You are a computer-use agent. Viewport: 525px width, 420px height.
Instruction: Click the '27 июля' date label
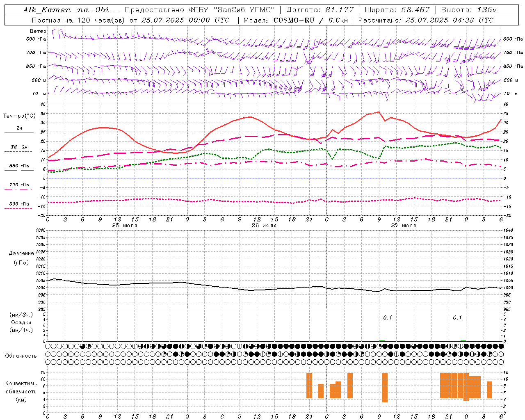(403, 226)
